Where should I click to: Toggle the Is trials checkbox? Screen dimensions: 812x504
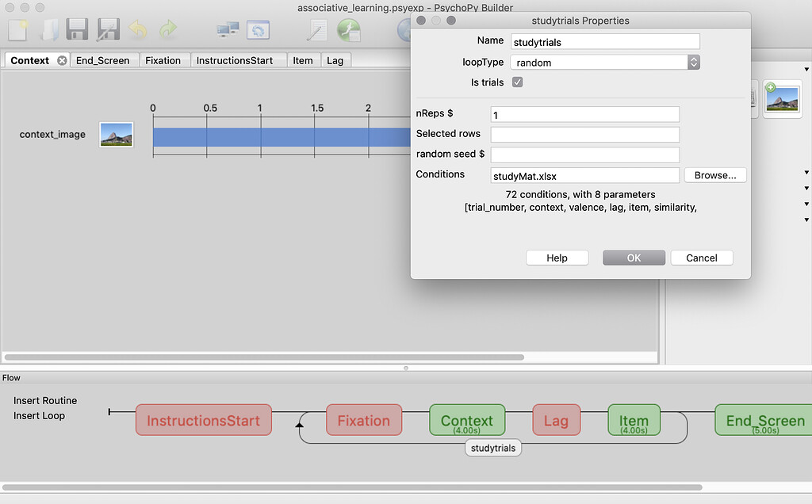pyautogui.click(x=517, y=82)
